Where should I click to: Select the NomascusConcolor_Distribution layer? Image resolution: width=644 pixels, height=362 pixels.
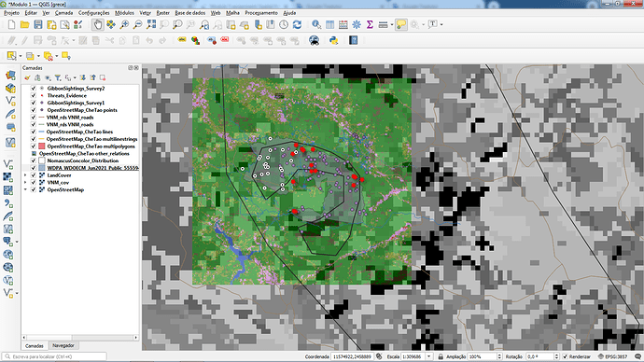pyautogui.click(x=82, y=160)
